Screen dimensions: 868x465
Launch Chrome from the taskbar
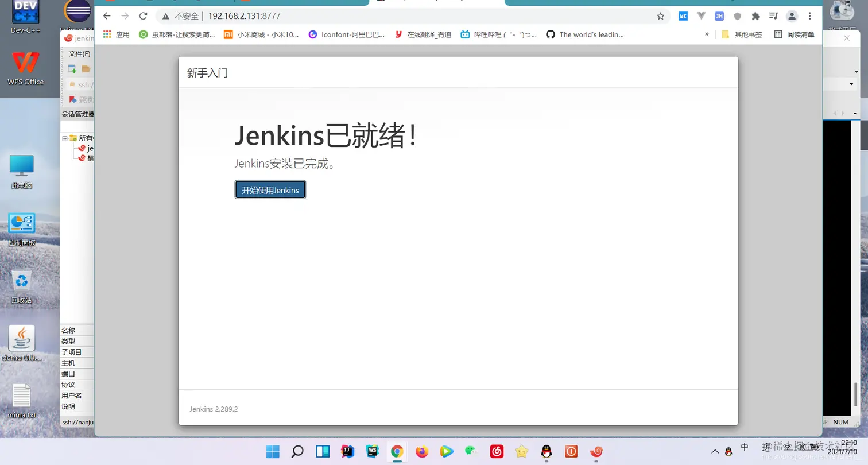[x=397, y=452]
